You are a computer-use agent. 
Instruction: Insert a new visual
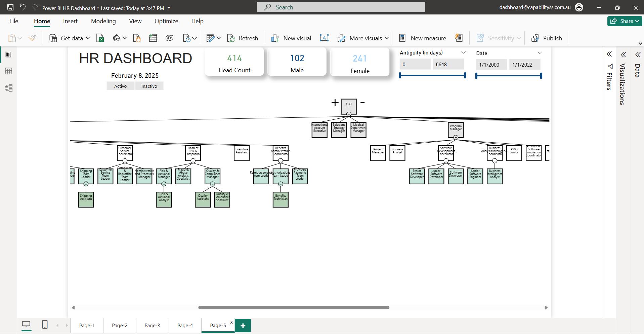point(291,38)
